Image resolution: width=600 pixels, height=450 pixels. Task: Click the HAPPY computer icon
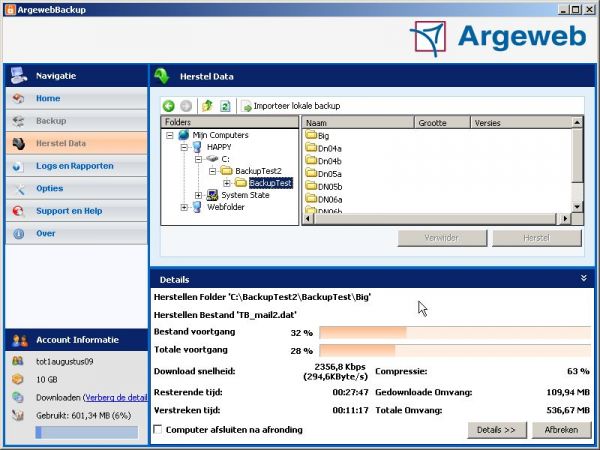197,147
